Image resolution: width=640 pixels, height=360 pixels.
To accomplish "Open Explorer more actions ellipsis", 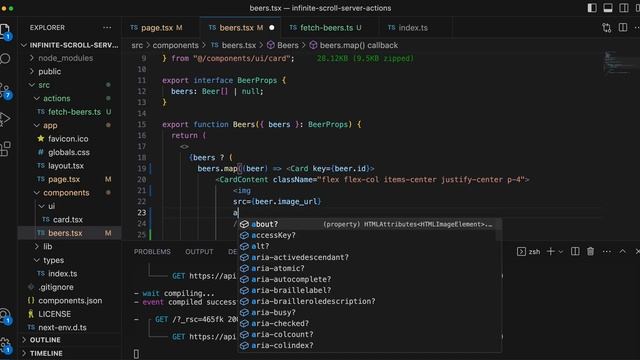I will [107, 27].
